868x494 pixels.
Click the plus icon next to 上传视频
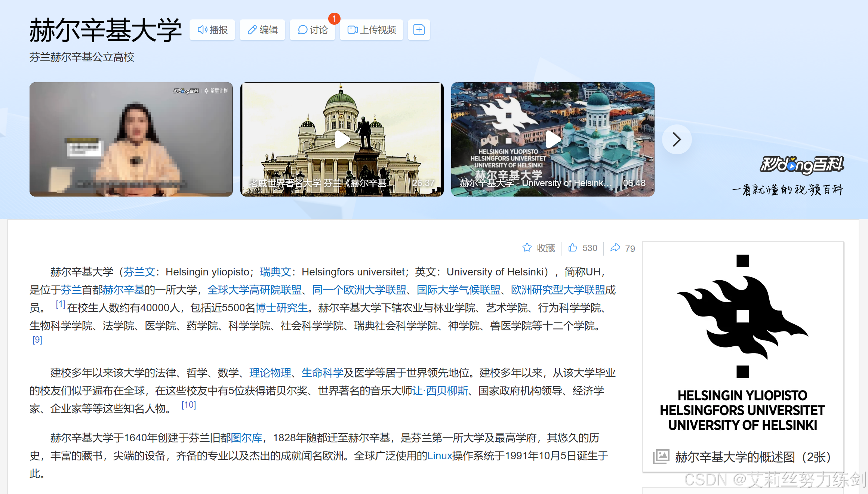click(419, 30)
